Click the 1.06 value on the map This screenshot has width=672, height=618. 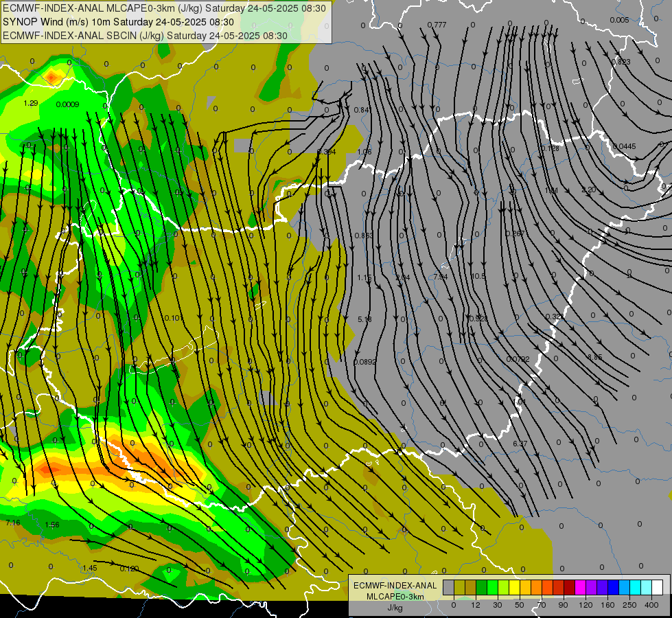coord(364,152)
